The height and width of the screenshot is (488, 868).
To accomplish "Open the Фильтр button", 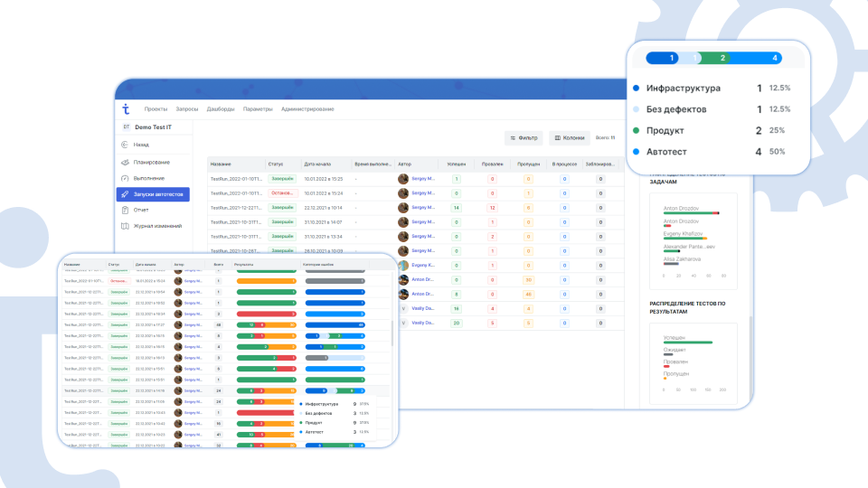I will (x=524, y=138).
